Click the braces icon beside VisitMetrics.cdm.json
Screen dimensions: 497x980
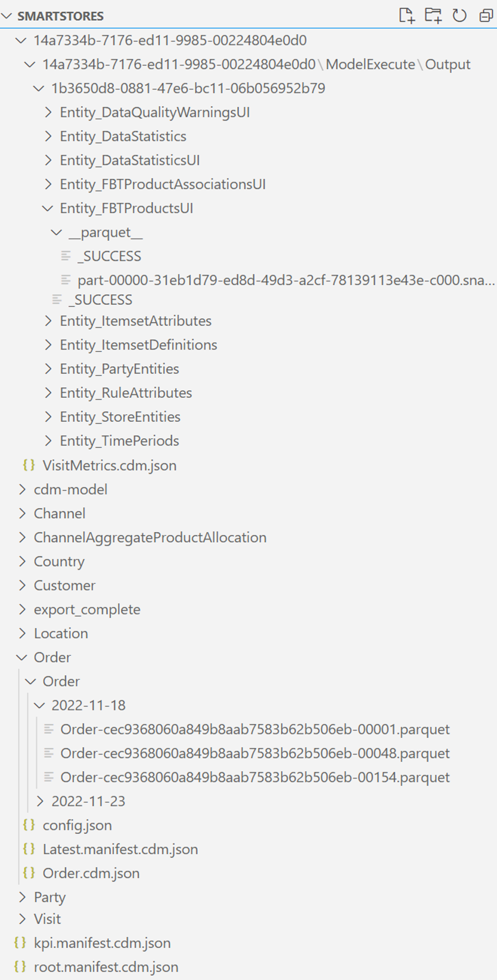pos(28,465)
